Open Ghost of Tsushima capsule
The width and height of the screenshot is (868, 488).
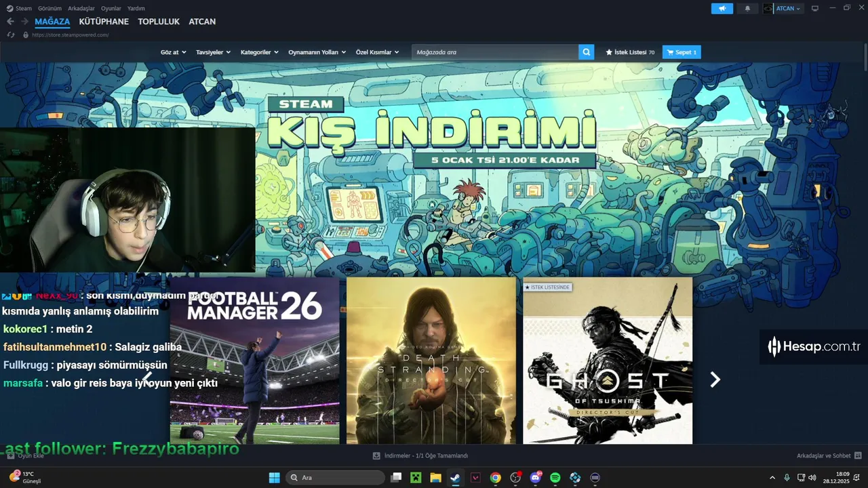[608, 361]
